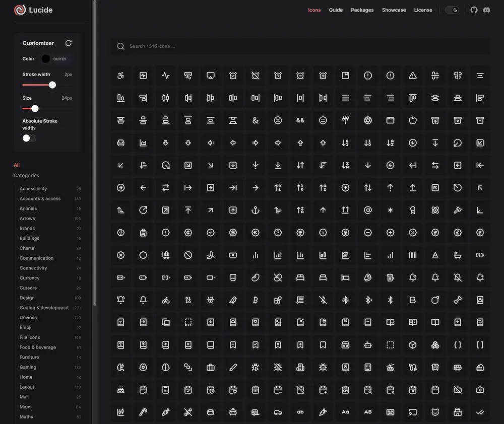Select the Bluetooth icon
This screenshot has width=504, height=424.
click(390, 300)
